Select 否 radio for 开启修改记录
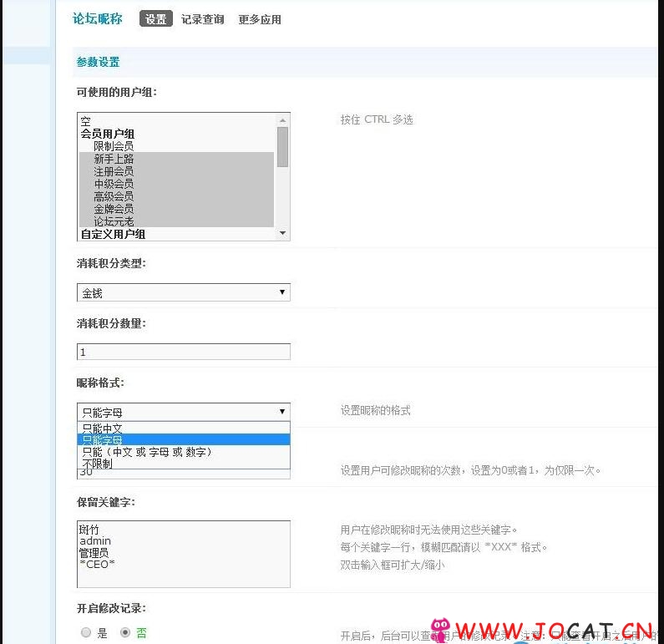This screenshot has height=644, width=664. point(125,632)
